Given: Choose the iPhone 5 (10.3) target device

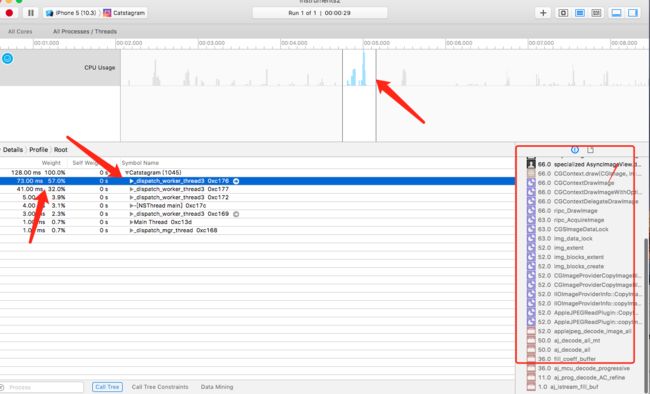Looking at the screenshot, I should (71, 13).
